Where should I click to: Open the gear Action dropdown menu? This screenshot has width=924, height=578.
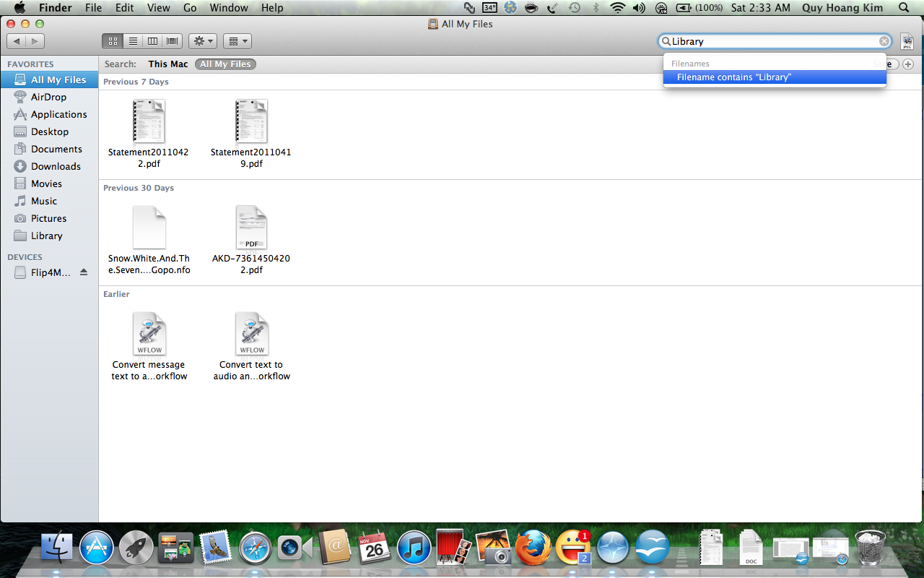coord(203,41)
